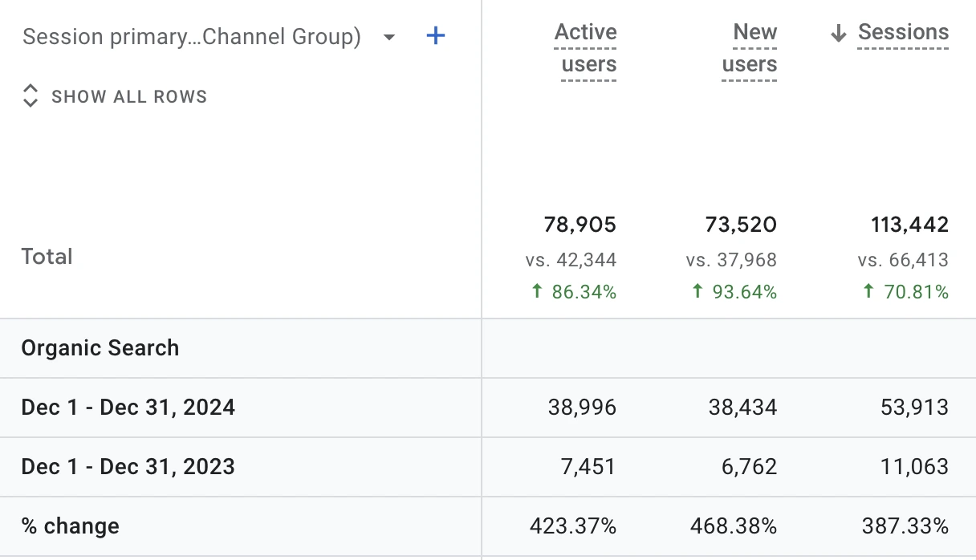Click the green 86.34% increase indicator
This screenshot has height=560, width=976.
[x=574, y=292]
